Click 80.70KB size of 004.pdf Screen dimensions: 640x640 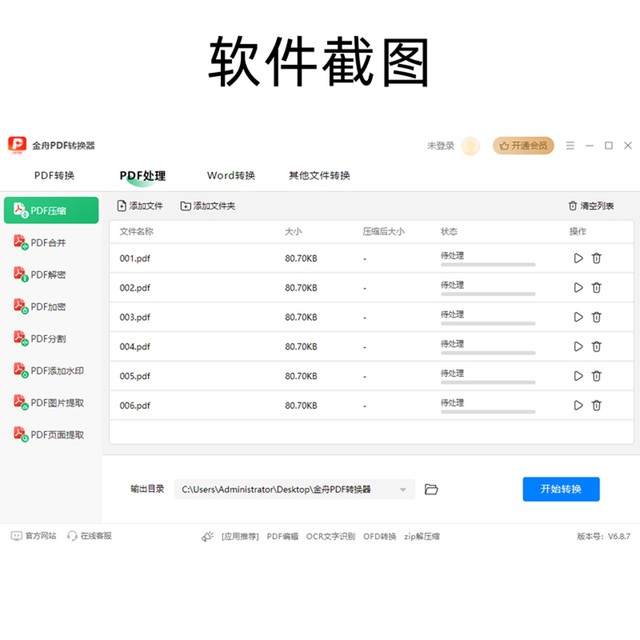301,347
